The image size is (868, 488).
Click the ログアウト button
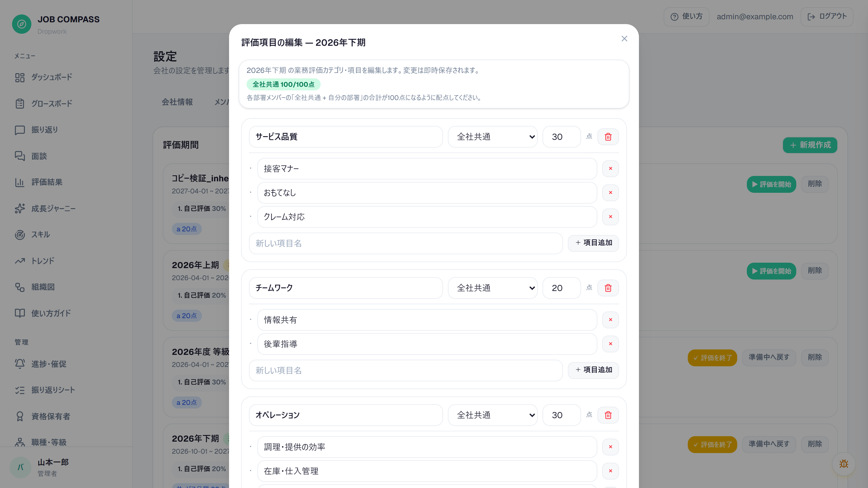pyautogui.click(x=826, y=17)
